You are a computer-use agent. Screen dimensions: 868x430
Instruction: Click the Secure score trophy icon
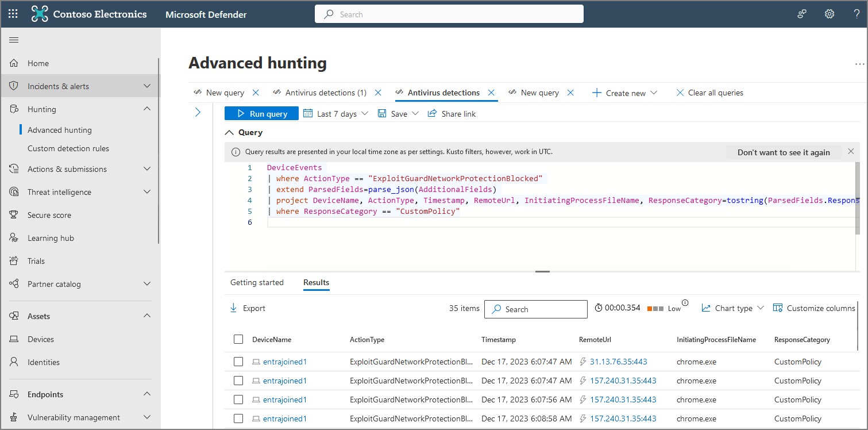click(x=14, y=215)
